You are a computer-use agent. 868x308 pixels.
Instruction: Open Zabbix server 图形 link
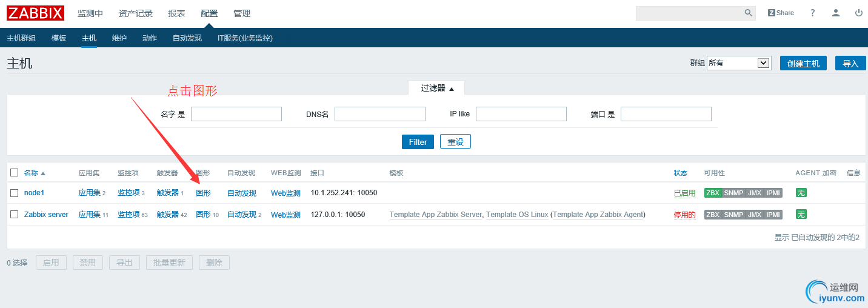tap(204, 215)
